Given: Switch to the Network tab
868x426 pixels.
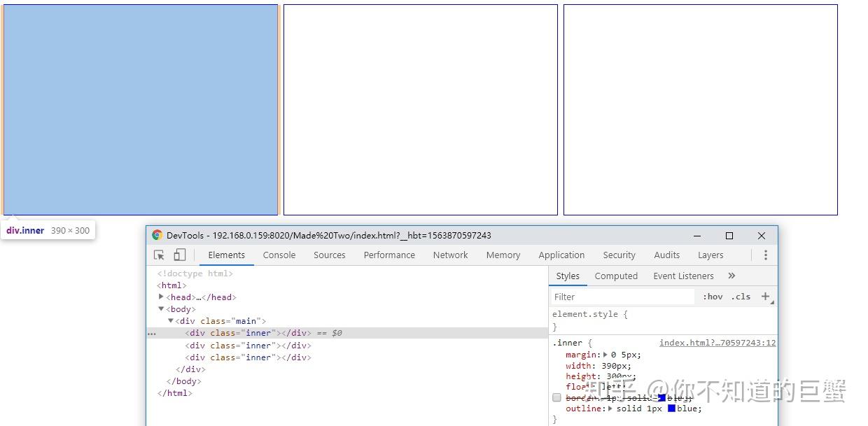Looking at the screenshot, I should point(450,255).
